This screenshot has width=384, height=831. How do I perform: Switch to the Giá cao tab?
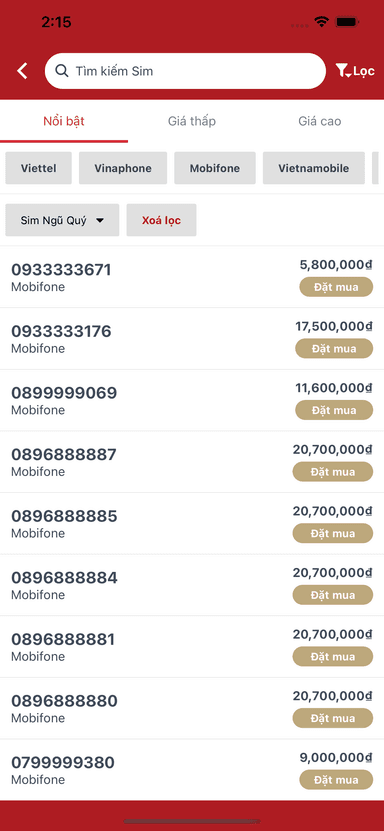tap(319, 121)
